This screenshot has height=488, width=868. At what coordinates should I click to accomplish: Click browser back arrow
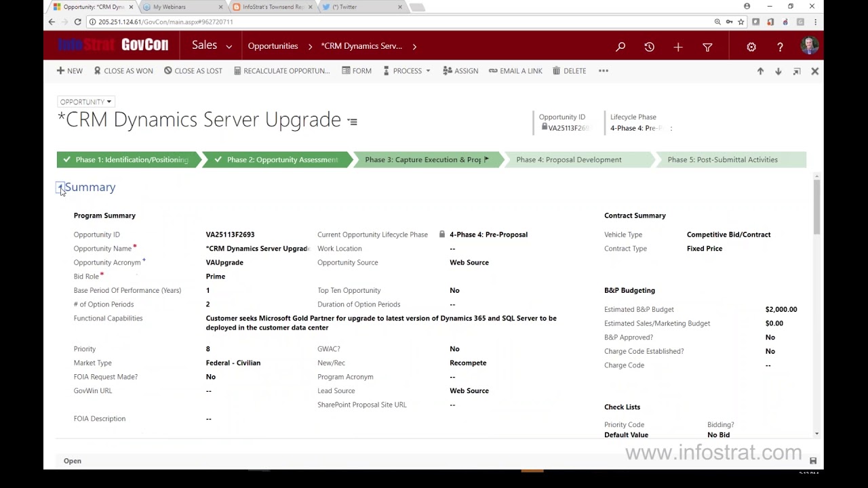click(52, 22)
